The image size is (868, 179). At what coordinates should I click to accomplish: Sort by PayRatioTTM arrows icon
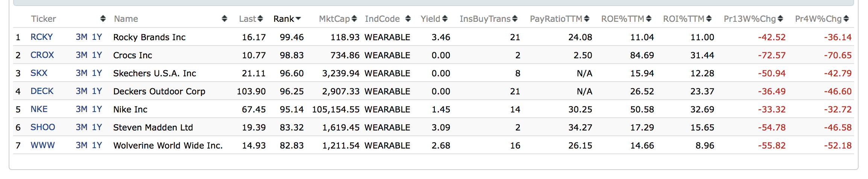click(x=587, y=19)
